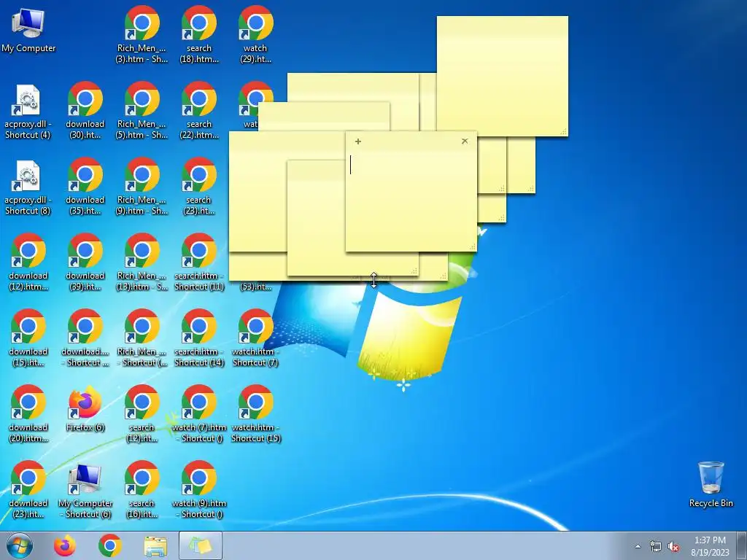Open Windows Explorer from the taskbar
747x560 pixels.
pyautogui.click(x=155, y=546)
